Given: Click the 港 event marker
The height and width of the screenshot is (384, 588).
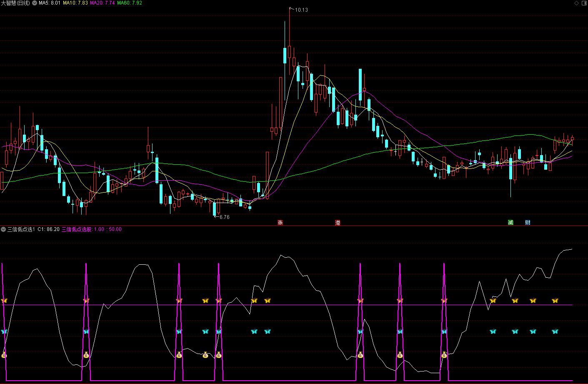Looking at the screenshot, I should click(x=338, y=223).
